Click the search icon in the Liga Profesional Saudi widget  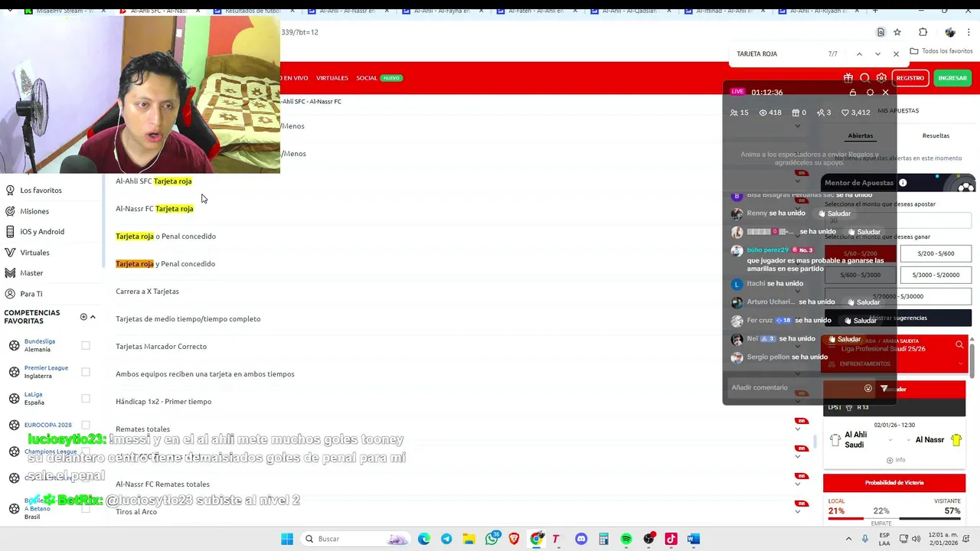959,345
